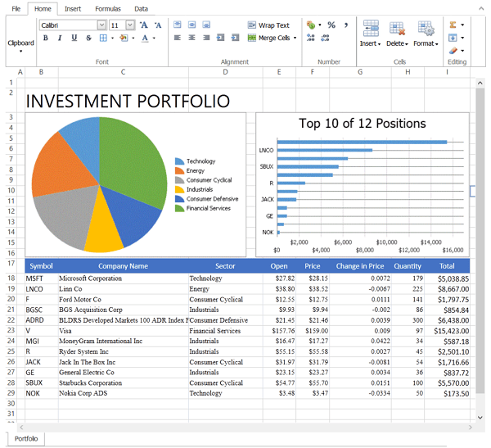Click the Fill down icon

[x=453, y=38]
